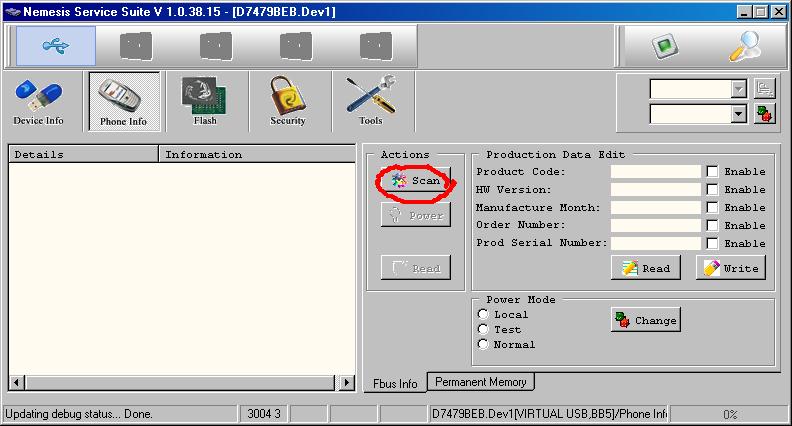792x426 pixels.
Task: Open the Device Info section
Action: [38, 102]
